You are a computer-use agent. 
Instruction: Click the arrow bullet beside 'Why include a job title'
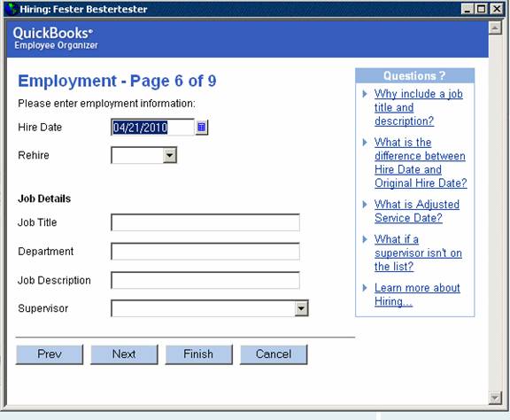click(x=365, y=94)
